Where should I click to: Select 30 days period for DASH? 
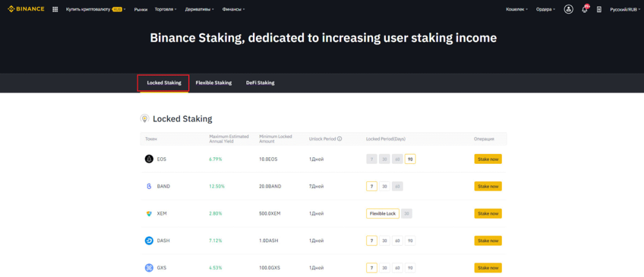[385, 241]
